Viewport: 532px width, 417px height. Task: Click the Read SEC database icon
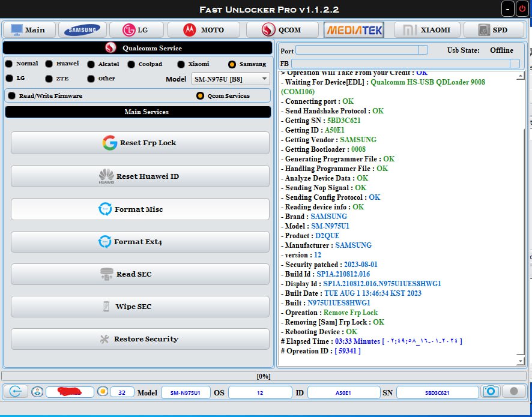(106, 274)
